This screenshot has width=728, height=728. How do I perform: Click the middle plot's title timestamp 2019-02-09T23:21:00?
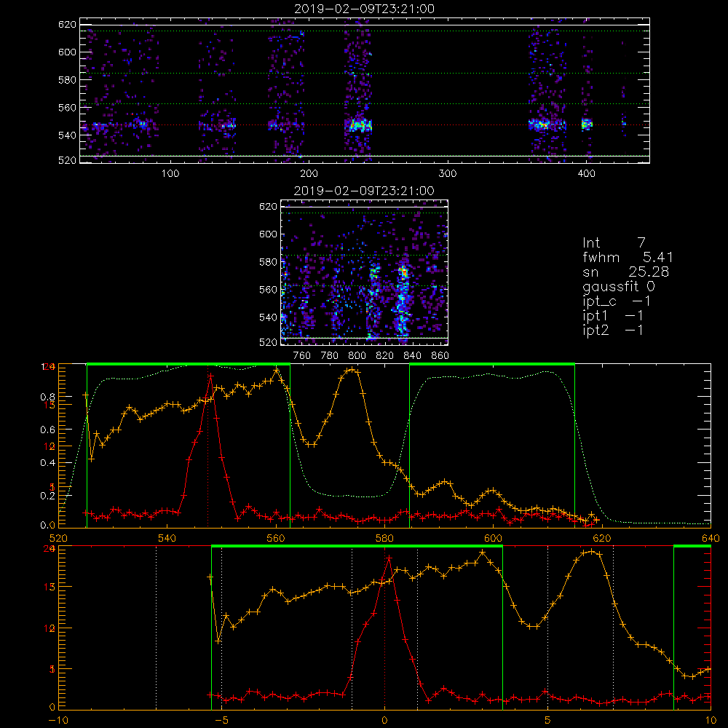point(365,191)
